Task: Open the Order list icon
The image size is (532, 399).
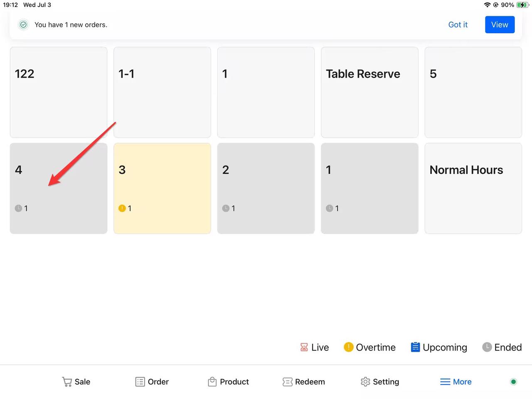Action: 140,382
